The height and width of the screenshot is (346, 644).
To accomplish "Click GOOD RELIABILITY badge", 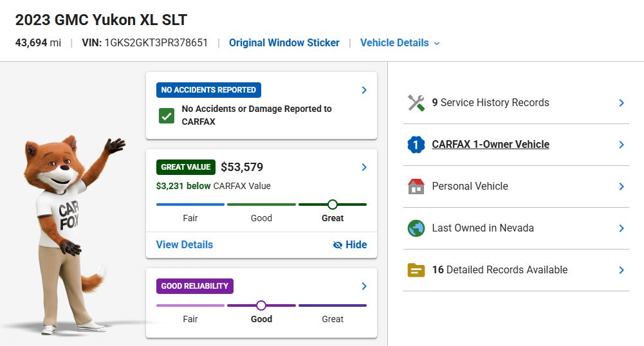I will point(195,286).
